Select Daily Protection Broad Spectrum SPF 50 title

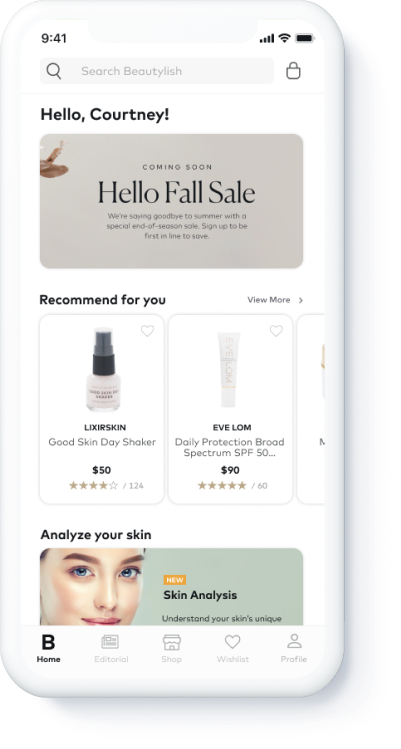230,448
